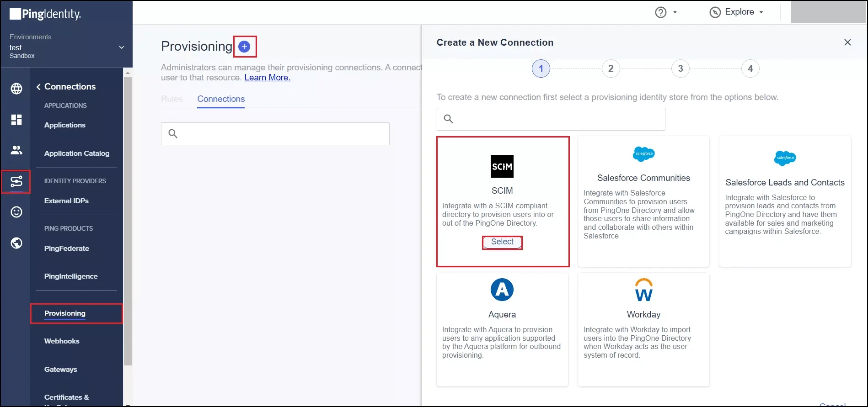Click the Create a New Connection heading
Image resolution: width=868 pixels, height=407 pixels.
(495, 42)
